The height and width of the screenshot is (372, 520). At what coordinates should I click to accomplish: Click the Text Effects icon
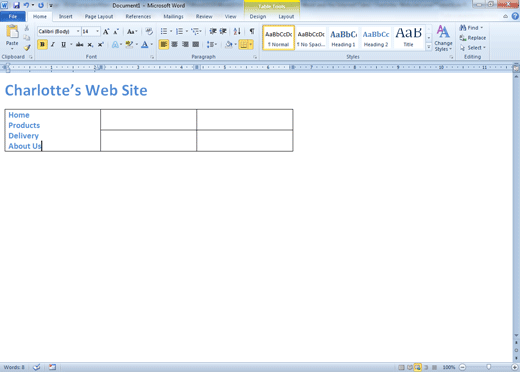115,44
